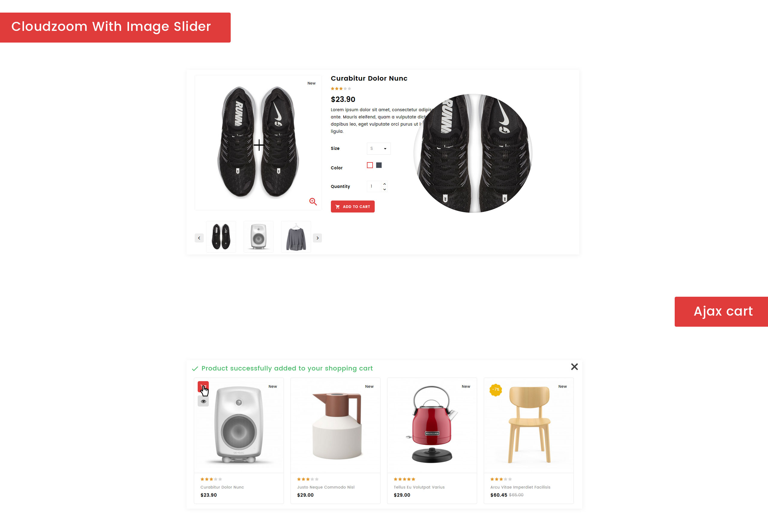Close the shopping cart success popup
This screenshot has height=532, width=768.
(x=574, y=367)
